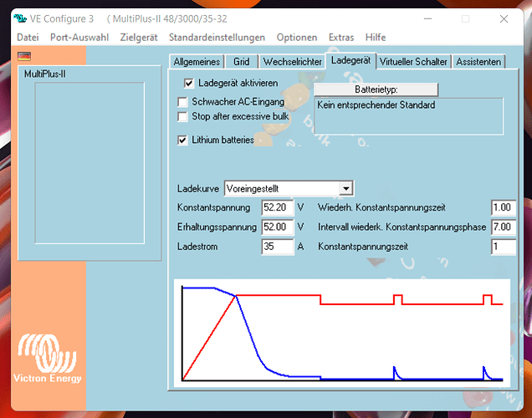Click the MultiPlus-II device panel label

45,74
